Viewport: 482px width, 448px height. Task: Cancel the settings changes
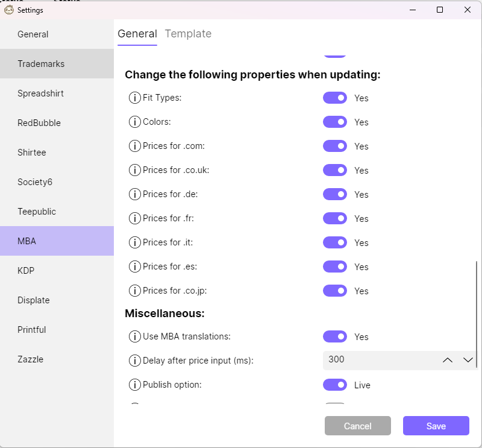click(357, 426)
